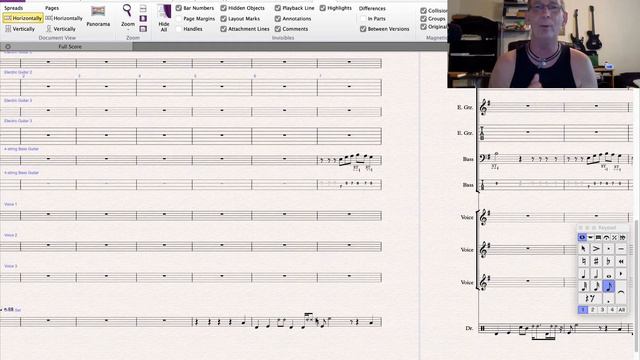The image size is (640, 360).
Task: Open Keypad more notes layout
Action: pyautogui.click(x=590, y=237)
